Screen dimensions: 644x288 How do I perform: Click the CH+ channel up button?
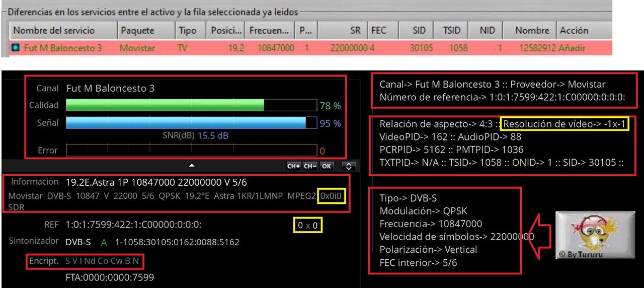point(294,166)
